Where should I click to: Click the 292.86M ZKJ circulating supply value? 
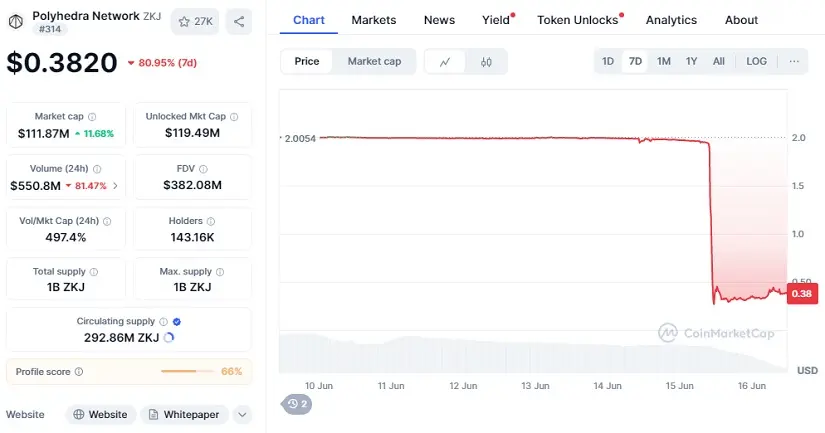[x=122, y=338]
